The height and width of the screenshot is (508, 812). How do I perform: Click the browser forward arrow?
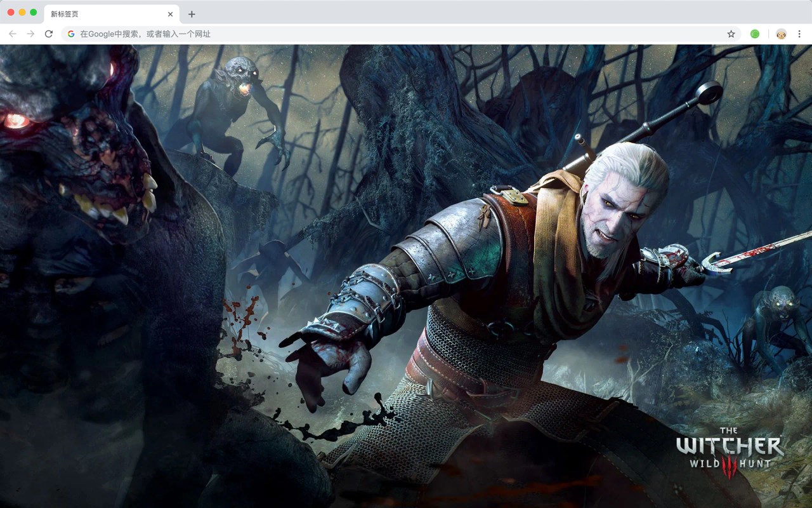pos(30,34)
